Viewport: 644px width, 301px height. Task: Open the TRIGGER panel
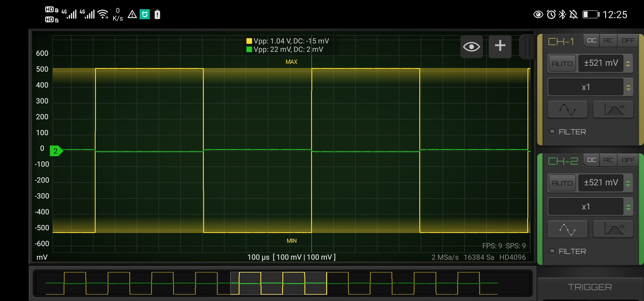[x=590, y=287]
